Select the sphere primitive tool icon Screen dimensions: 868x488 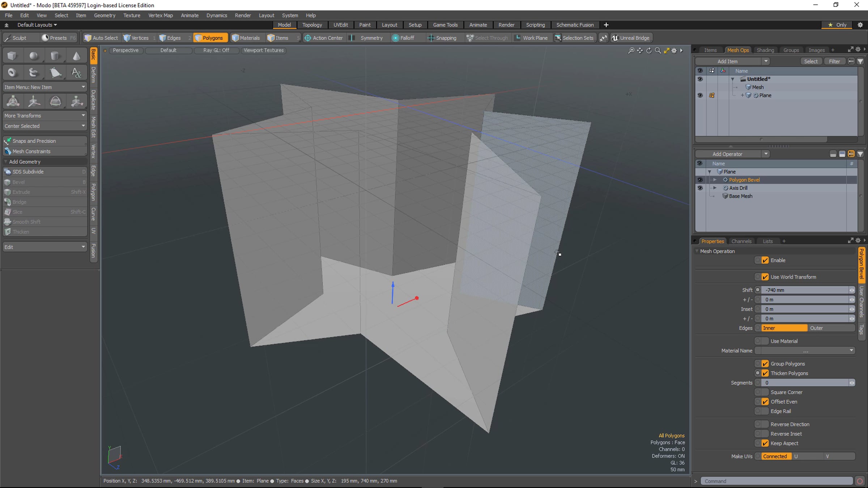[x=33, y=56]
